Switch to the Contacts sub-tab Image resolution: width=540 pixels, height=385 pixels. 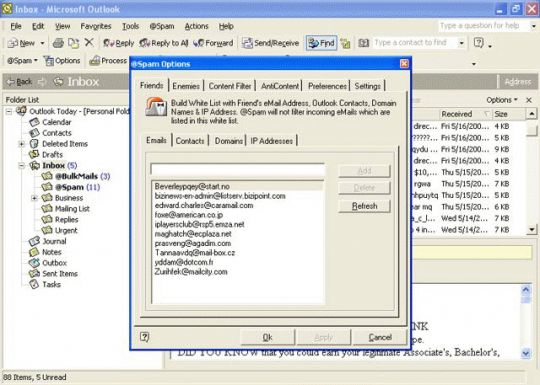pyautogui.click(x=190, y=141)
